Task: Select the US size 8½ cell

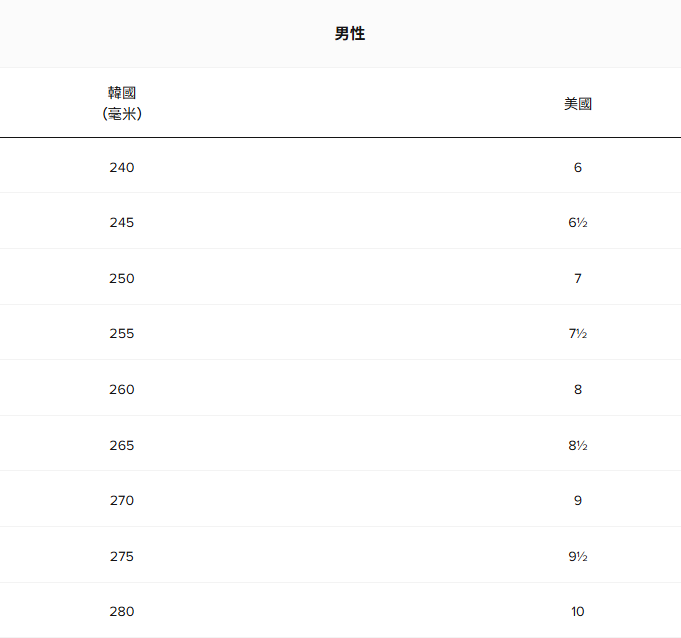Action: [x=577, y=445]
